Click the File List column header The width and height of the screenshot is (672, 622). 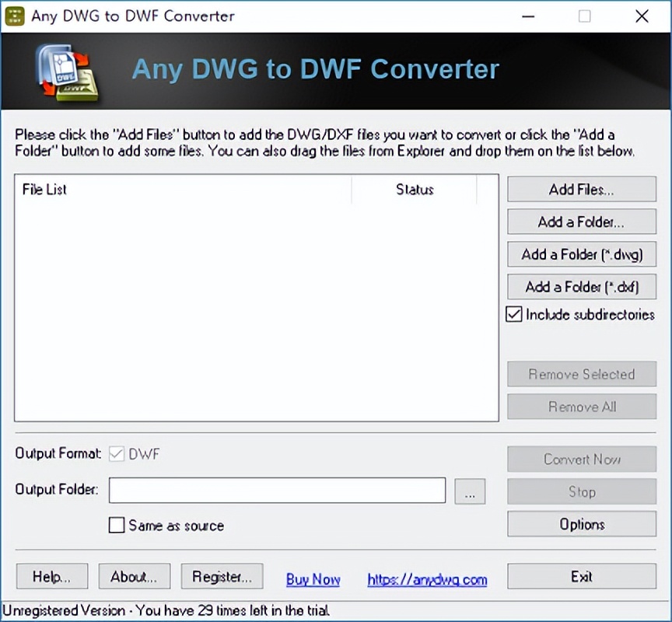[183, 190]
